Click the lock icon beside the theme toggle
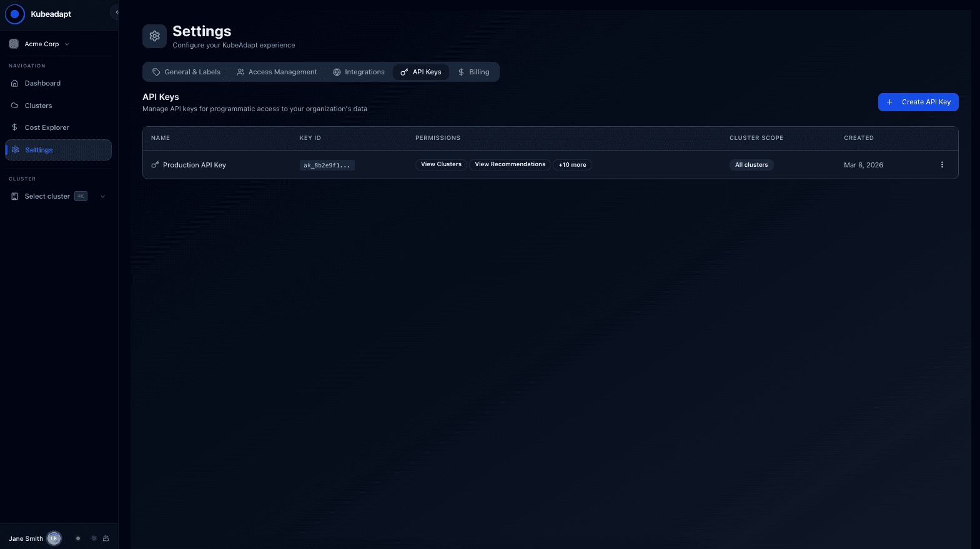Viewport: 980px width, 549px height. 106,538
